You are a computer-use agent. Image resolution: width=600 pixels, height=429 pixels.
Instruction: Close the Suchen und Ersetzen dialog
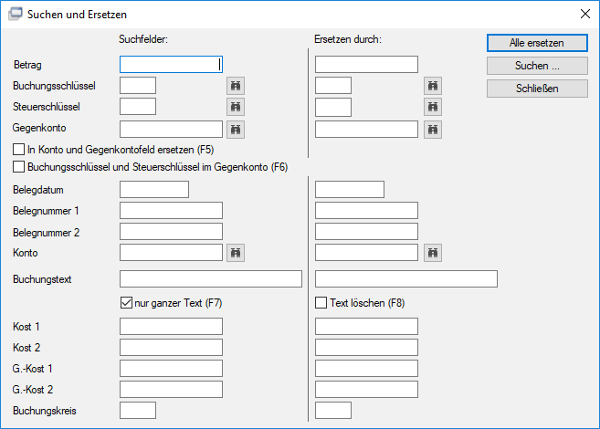(585, 14)
